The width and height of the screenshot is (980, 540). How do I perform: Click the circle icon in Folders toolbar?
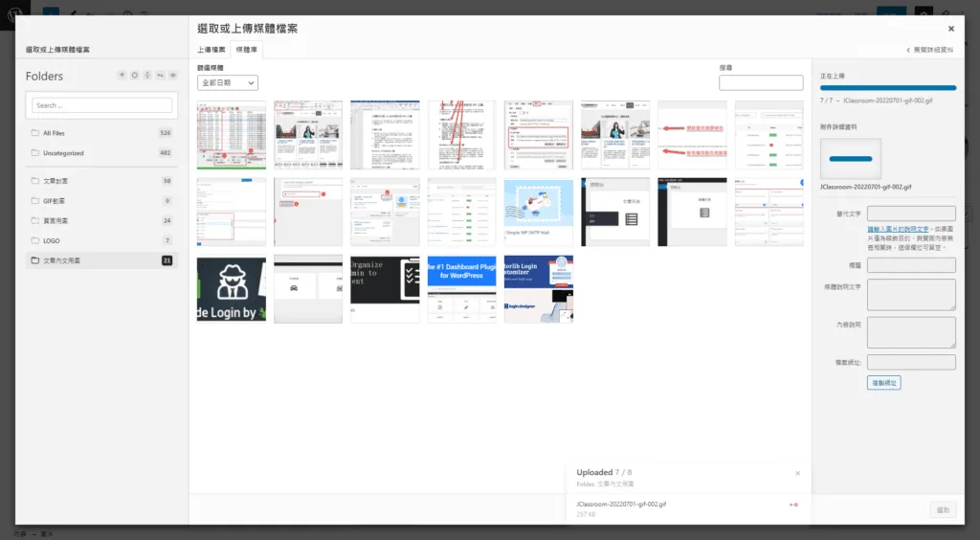click(x=134, y=75)
